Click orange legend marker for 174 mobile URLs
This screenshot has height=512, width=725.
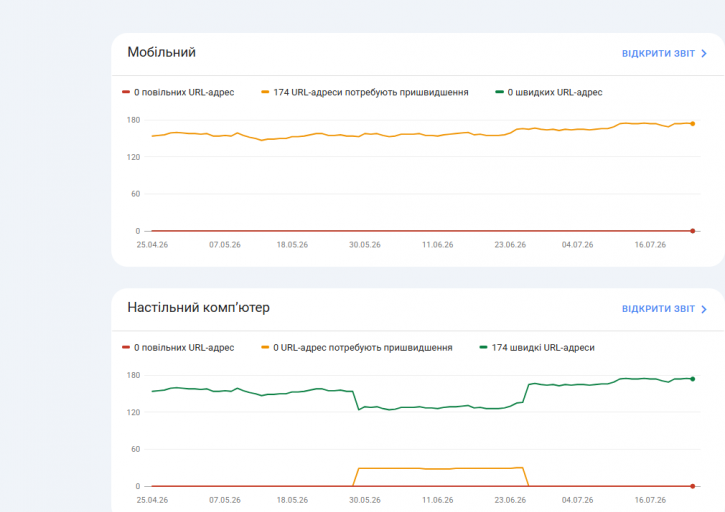265,92
